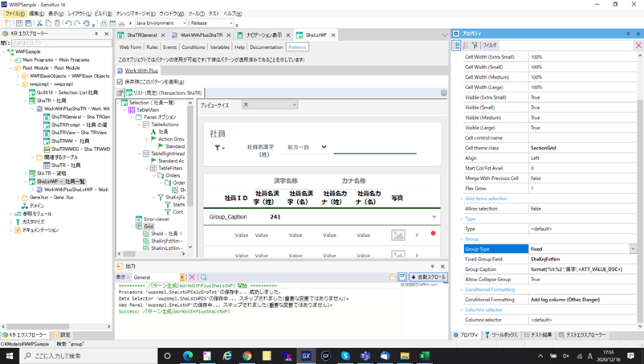Pin the output panel with pushpin

pos(432,266)
